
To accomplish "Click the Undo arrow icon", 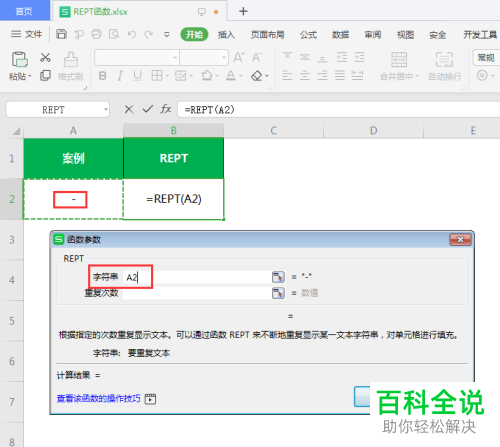I will [132, 34].
